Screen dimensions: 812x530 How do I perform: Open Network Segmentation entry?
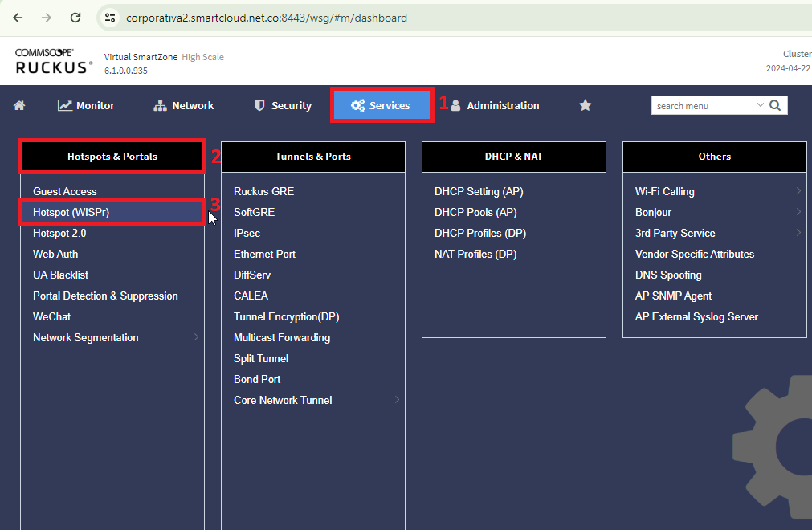(86, 337)
